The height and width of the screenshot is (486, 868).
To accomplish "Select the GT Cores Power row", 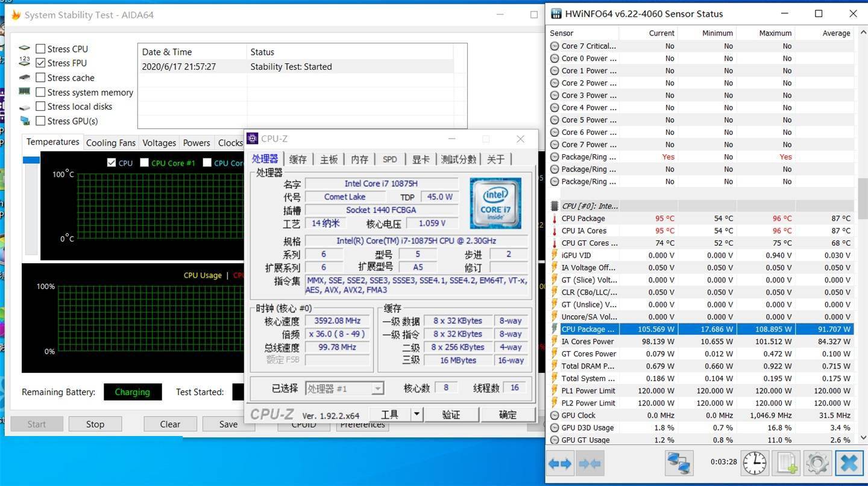I will pos(700,354).
